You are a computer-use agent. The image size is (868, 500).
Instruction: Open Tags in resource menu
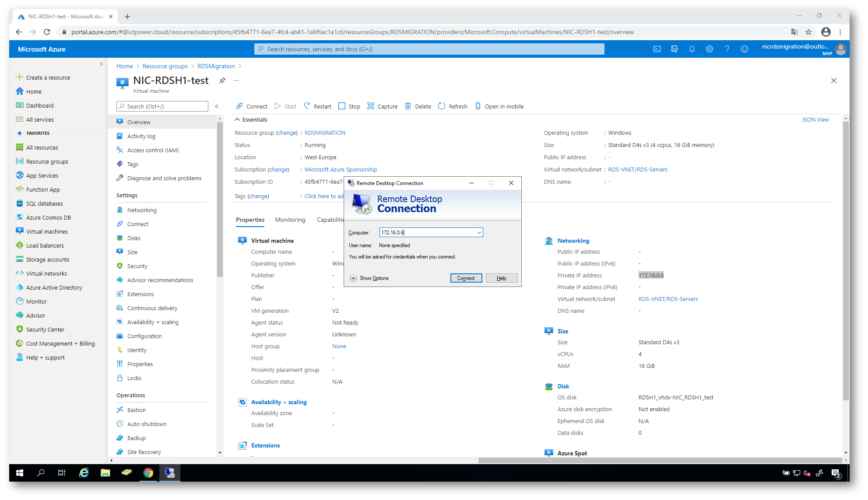coord(133,164)
